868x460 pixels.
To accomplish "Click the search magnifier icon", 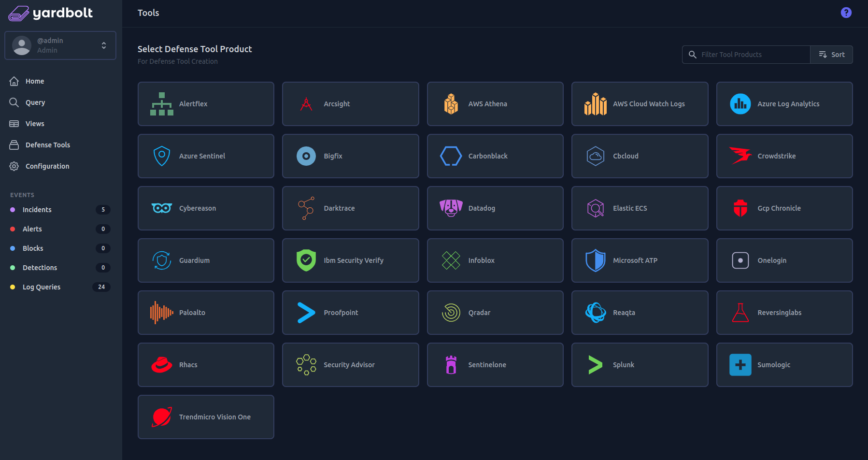I will tap(693, 55).
